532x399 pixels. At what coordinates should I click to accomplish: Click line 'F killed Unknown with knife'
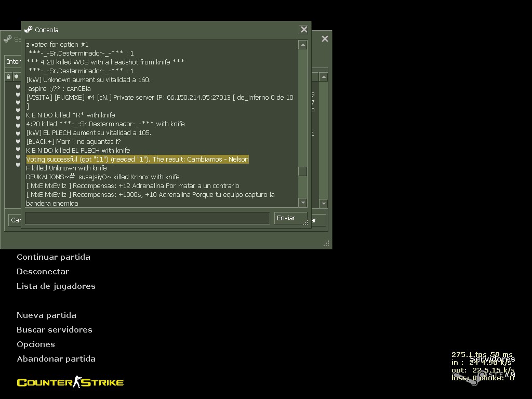[66, 168]
